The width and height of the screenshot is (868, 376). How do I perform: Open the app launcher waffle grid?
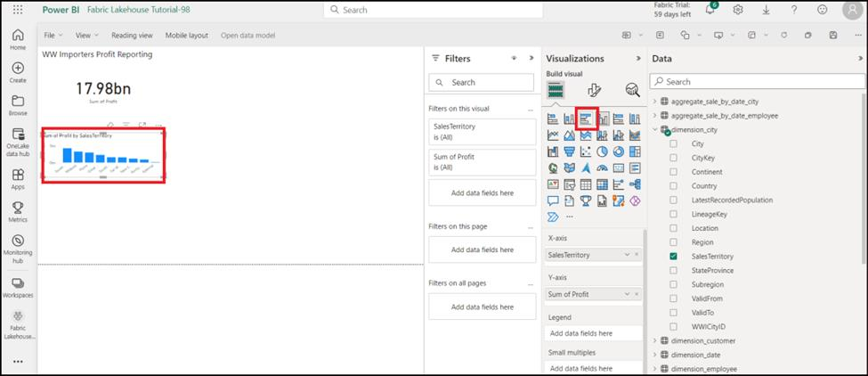point(18,10)
